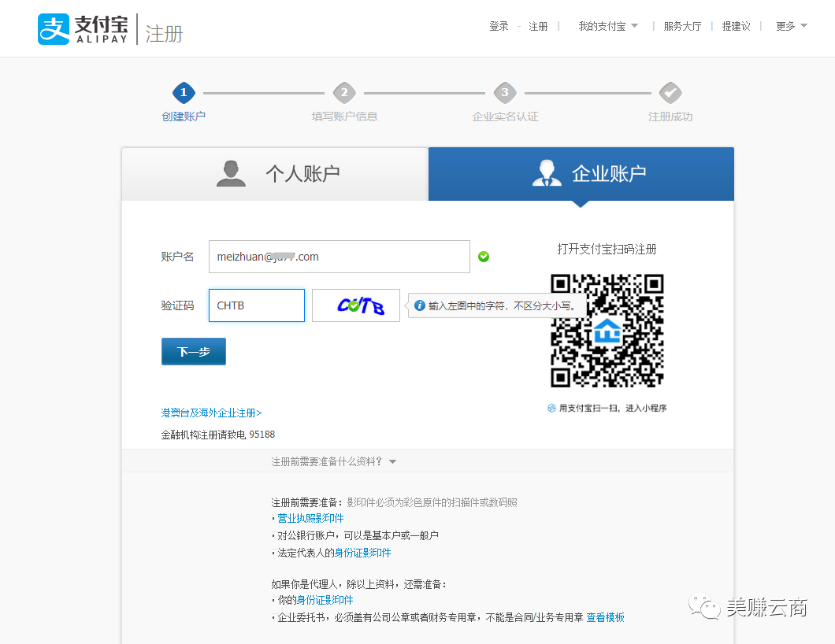Click step 3 企业实名认证 diamond icon
835x644 pixels.
505,93
